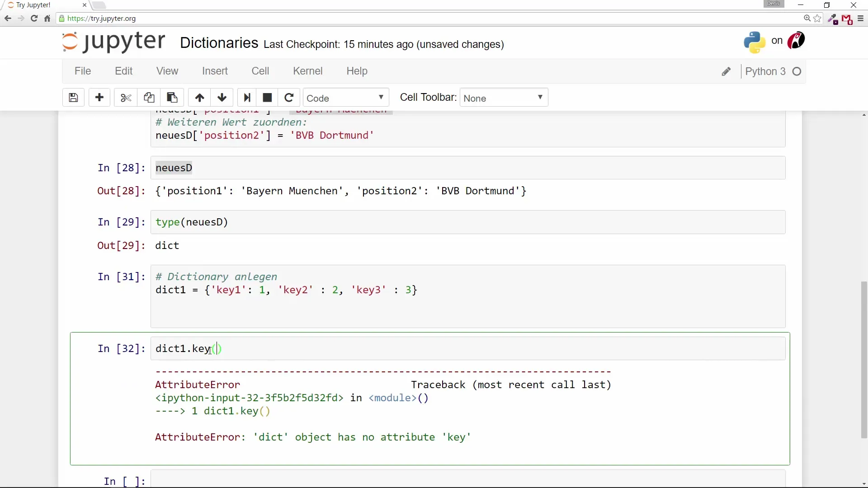This screenshot has width=868, height=488.
Task: Click Out[29] dict output text
Action: 167,245
